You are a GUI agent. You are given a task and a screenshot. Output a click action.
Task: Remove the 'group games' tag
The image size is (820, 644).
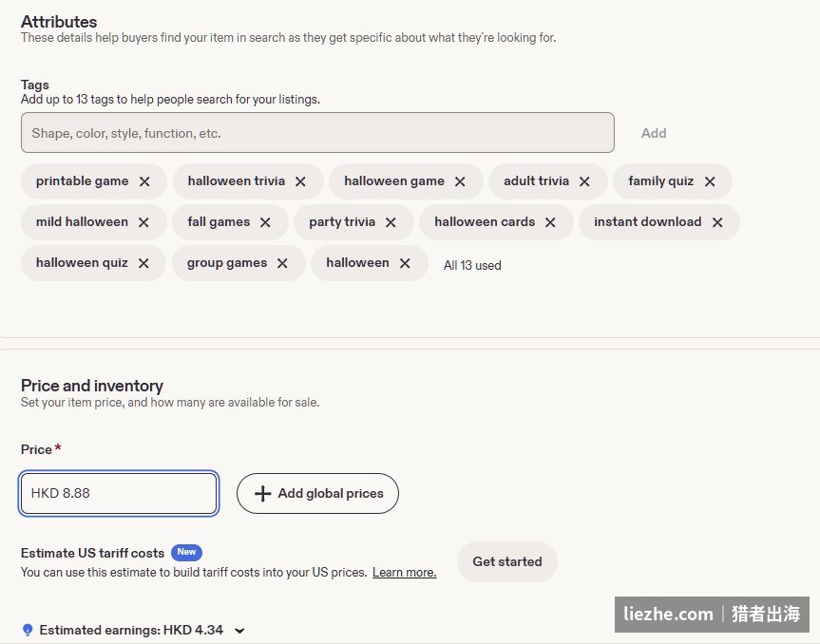click(282, 263)
